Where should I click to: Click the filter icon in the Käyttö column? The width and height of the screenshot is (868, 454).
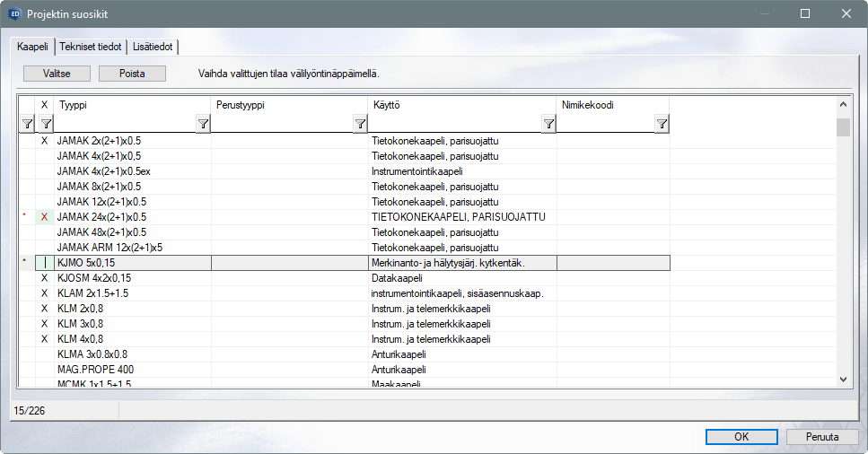click(x=548, y=125)
